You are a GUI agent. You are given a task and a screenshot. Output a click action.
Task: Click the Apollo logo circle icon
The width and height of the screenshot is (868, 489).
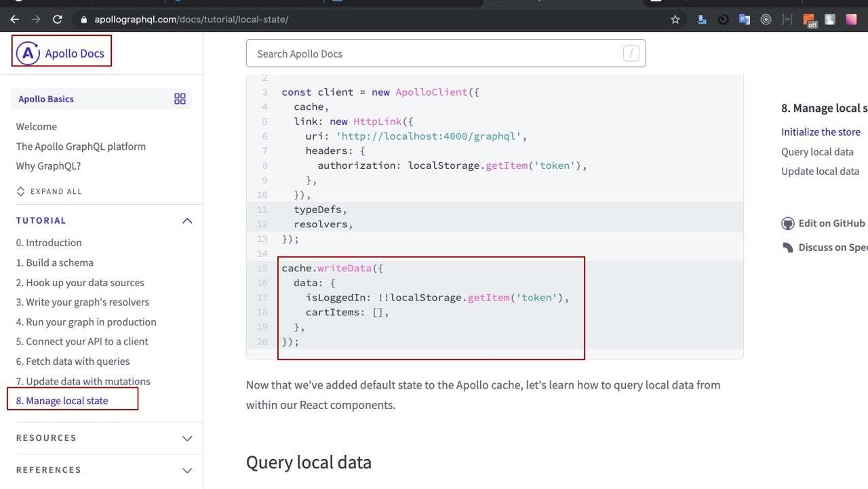coord(28,53)
